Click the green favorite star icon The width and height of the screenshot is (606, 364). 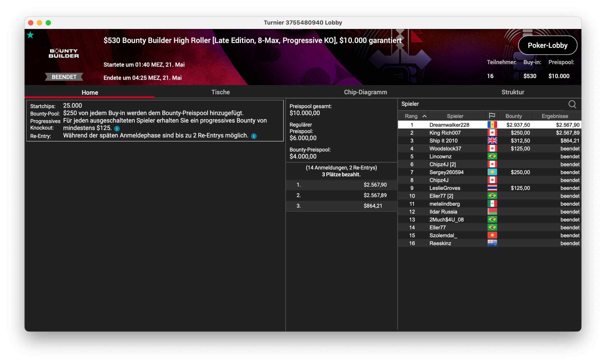coord(30,35)
